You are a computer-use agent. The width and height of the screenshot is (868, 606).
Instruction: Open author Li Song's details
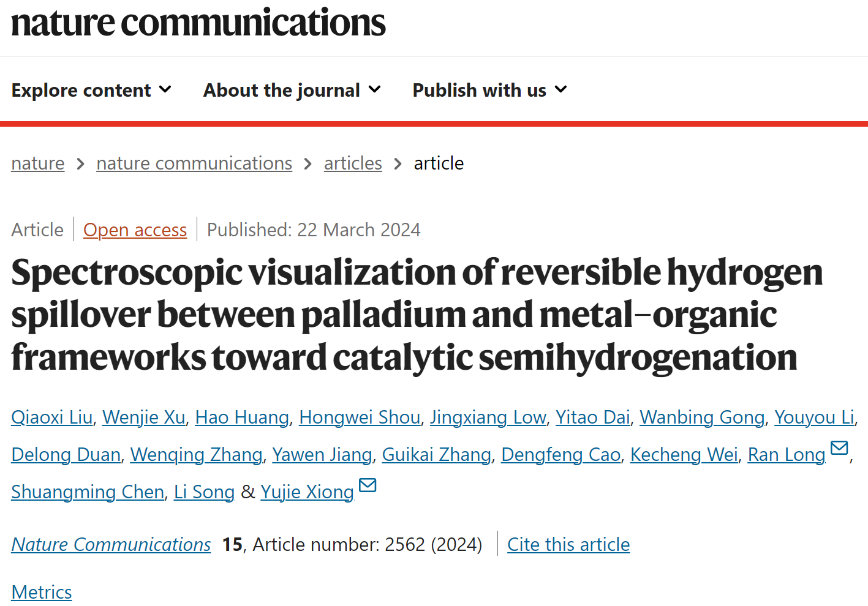(x=205, y=492)
